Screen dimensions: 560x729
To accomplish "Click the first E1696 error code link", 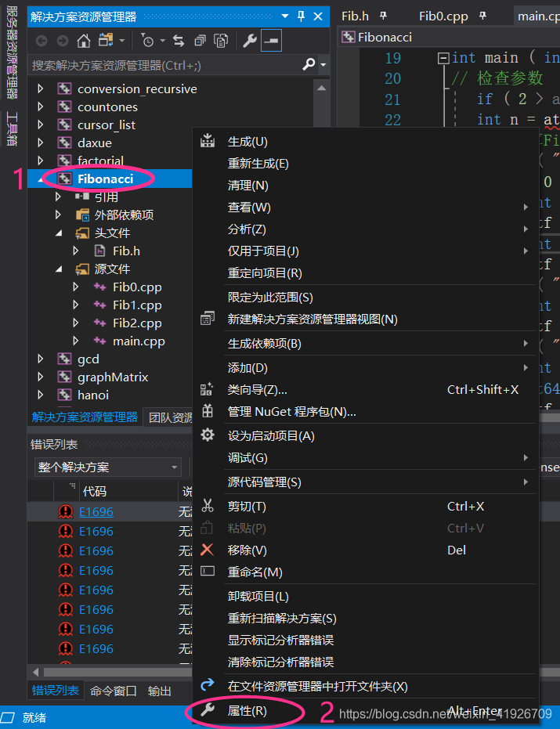I will [96, 511].
